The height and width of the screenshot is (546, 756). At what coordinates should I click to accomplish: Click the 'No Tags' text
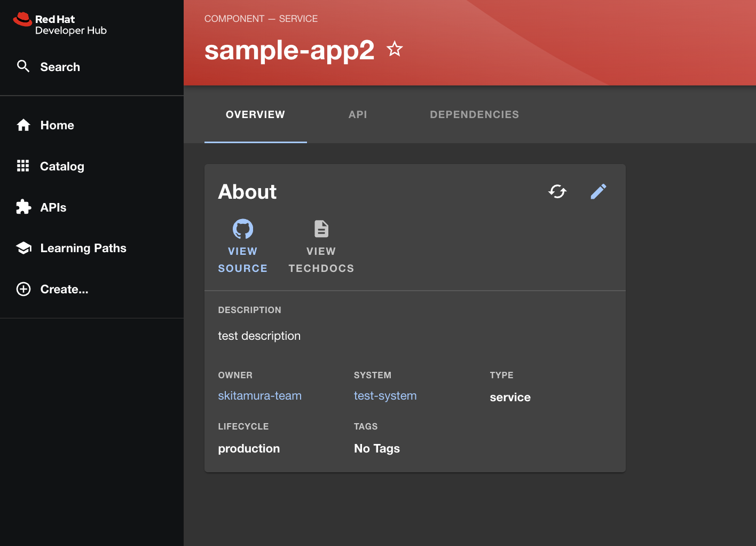click(377, 449)
